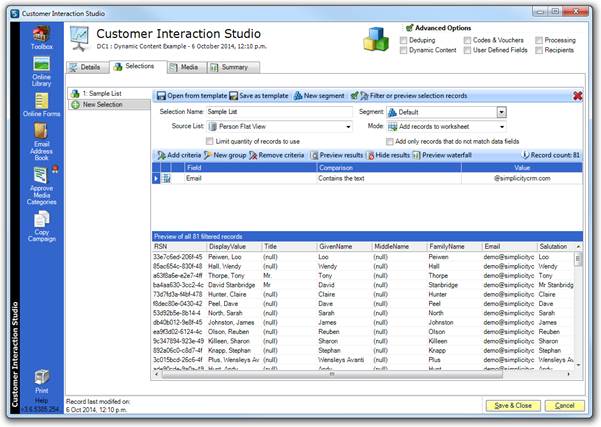Select the David Stanbridge preview row
The width and height of the screenshot is (601, 427).
pyautogui.click(x=363, y=285)
